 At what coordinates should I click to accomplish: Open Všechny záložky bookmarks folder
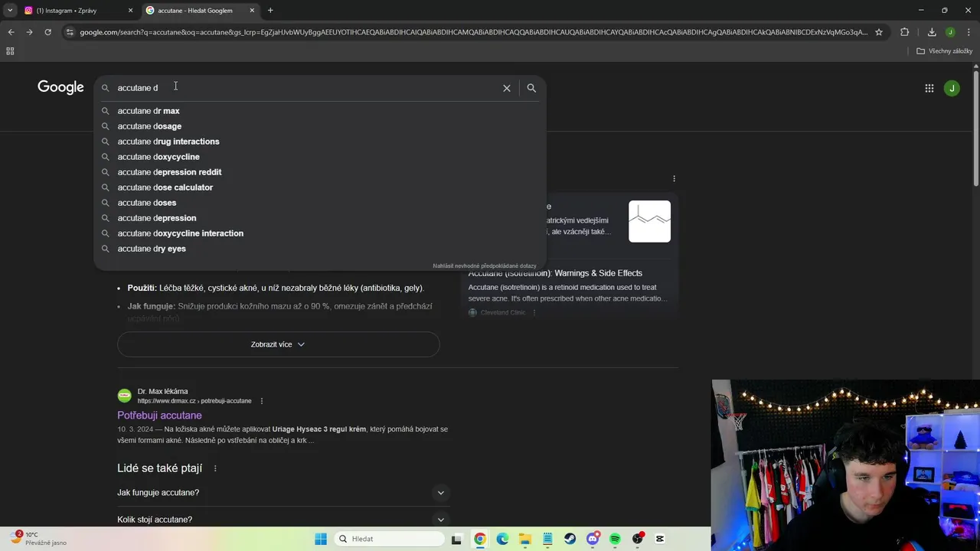pos(944,51)
